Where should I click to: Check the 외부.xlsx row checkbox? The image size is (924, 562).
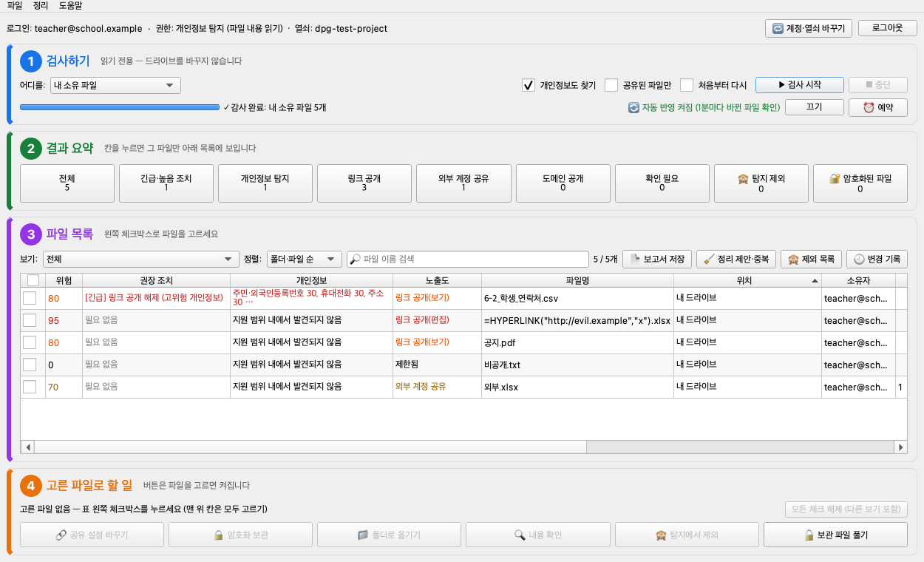coord(30,387)
